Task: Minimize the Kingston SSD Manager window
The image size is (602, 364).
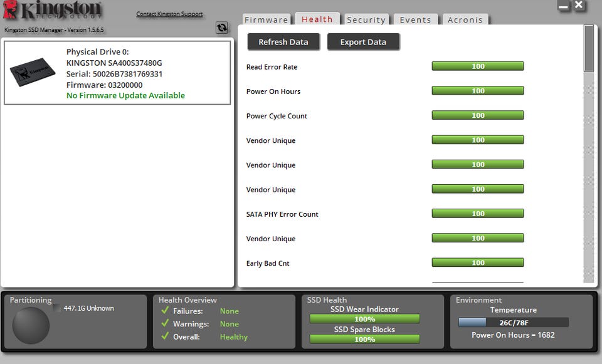Action: (563, 6)
